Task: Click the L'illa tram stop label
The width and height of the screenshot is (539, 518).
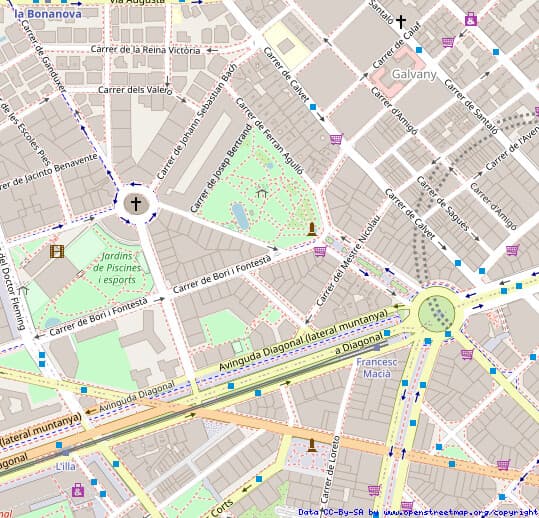Action: click(x=66, y=466)
